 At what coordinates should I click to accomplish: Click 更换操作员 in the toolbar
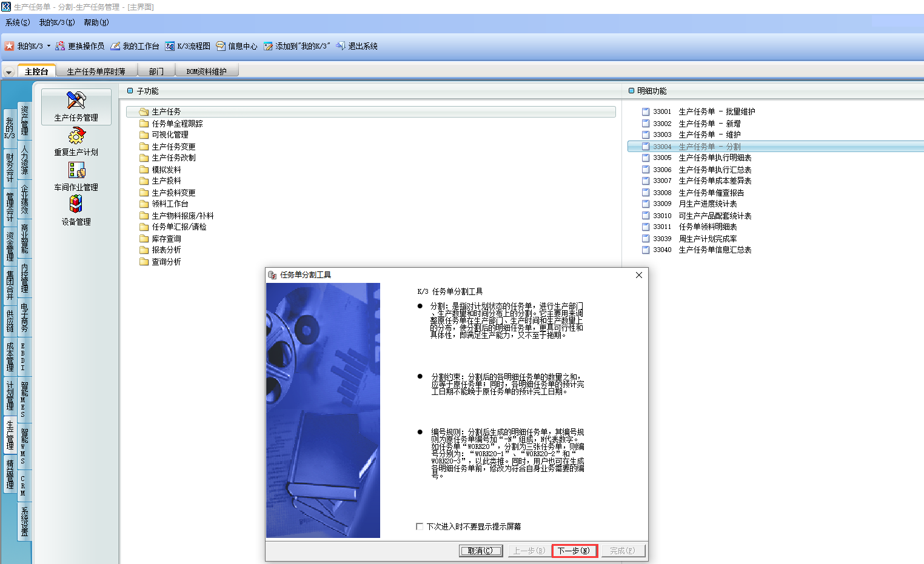point(79,46)
